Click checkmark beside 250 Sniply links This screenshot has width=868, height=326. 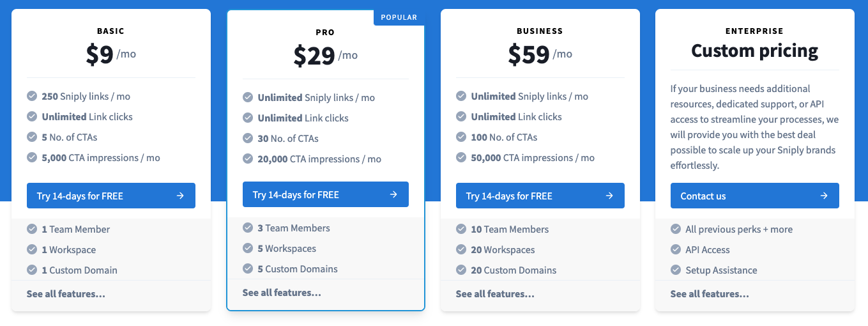[x=32, y=97]
